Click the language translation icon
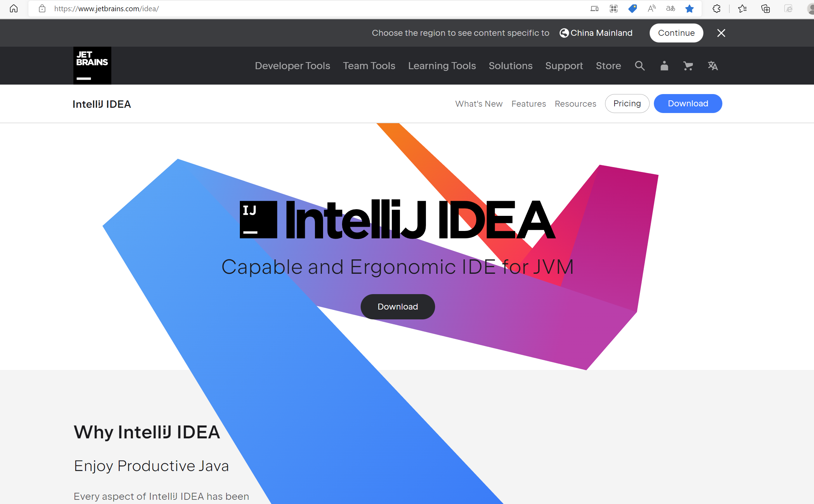Viewport: 814px width, 504px height. pyautogui.click(x=711, y=66)
